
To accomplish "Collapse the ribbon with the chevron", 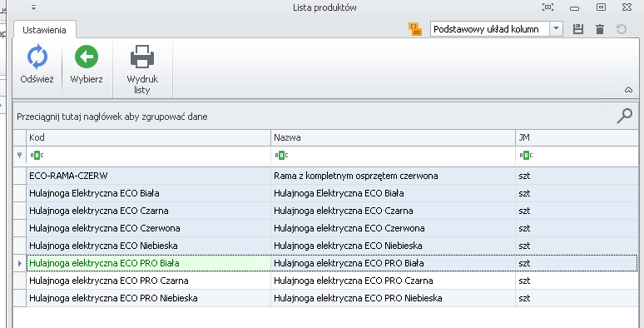I will pos(628,90).
